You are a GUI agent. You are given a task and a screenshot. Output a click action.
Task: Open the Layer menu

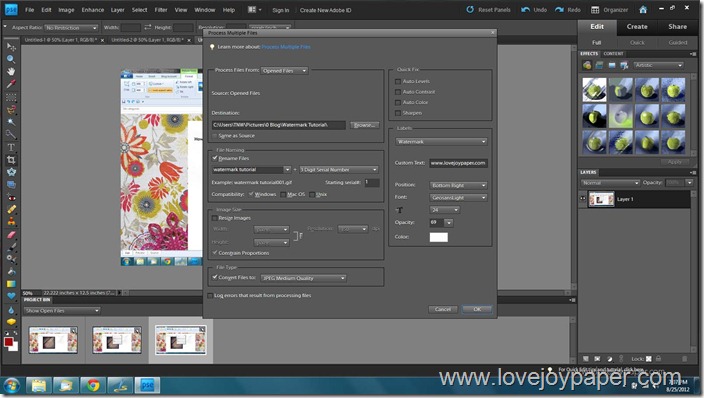point(118,10)
